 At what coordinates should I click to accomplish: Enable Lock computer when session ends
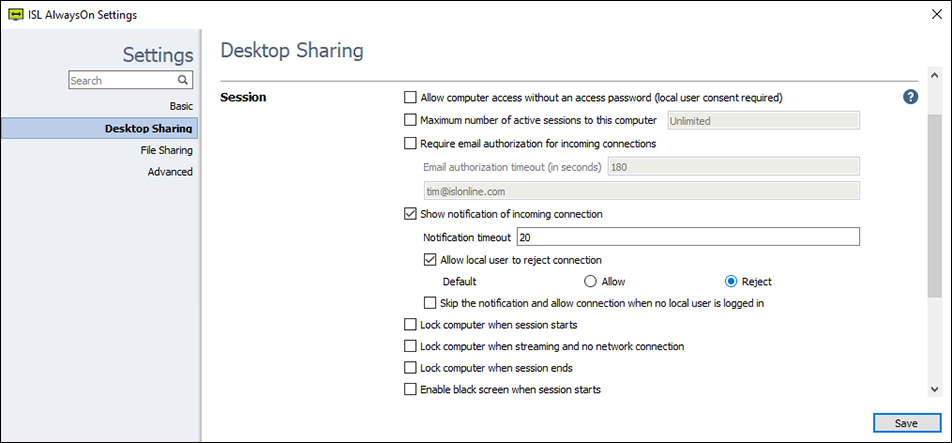click(x=410, y=368)
